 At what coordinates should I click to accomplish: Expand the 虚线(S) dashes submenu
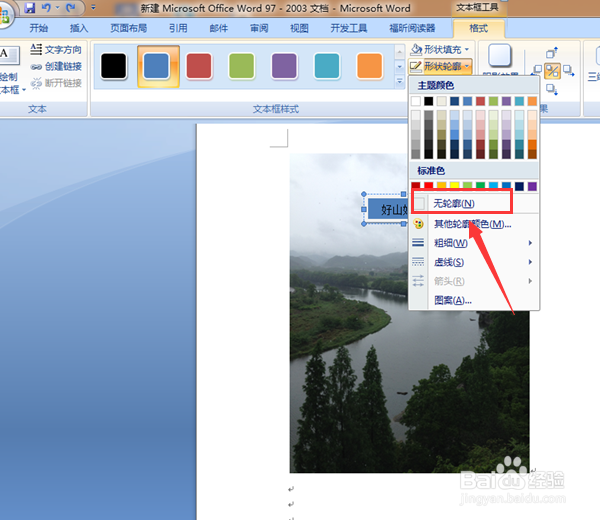[473, 262]
